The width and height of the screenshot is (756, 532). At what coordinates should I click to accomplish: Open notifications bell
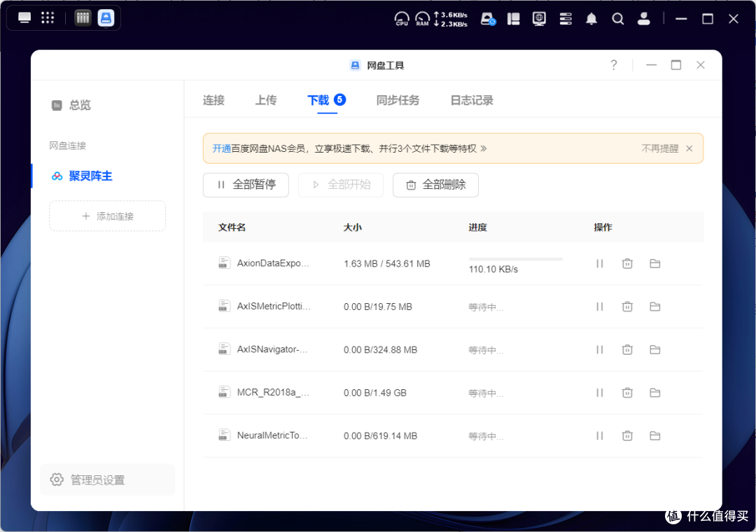point(591,19)
